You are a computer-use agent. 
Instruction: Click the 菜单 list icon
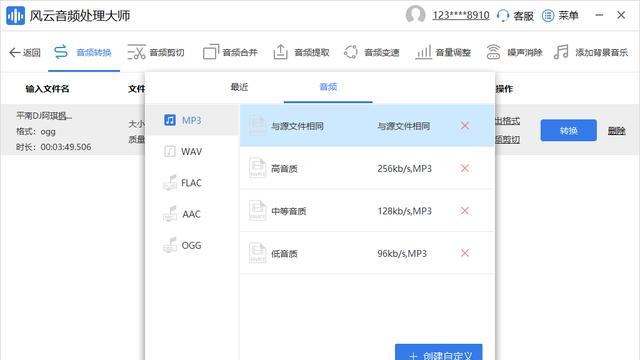coord(548,16)
